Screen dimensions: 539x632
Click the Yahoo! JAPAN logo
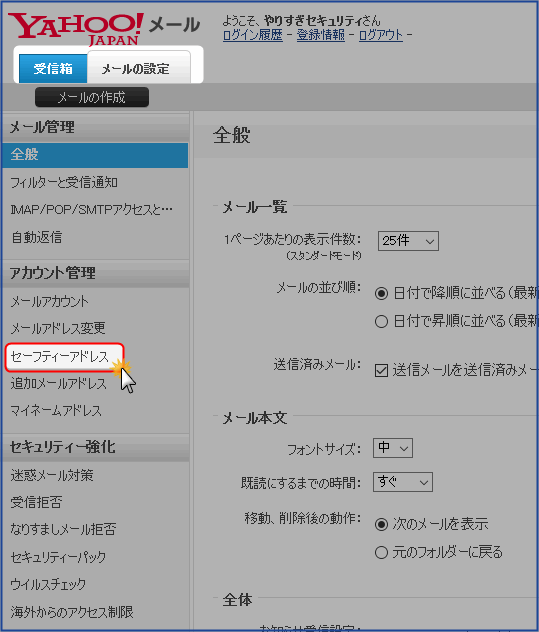76,29
